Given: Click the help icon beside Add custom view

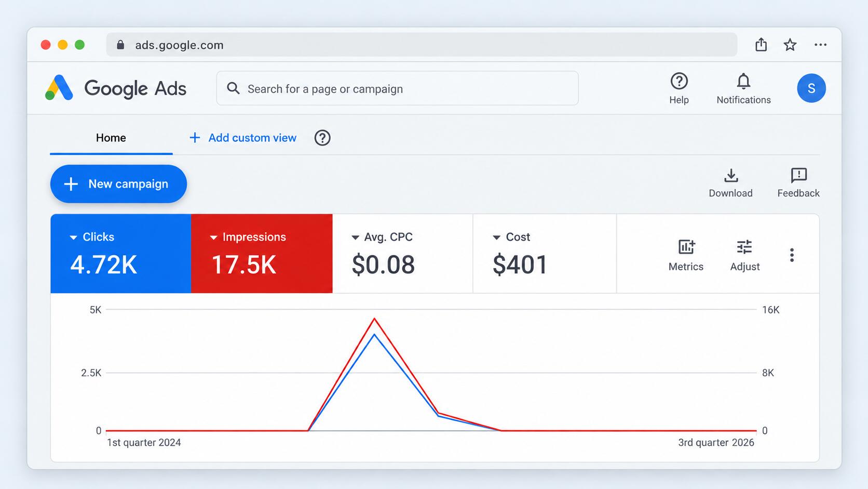Looking at the screenshot, I should pyautogui.click(x=322, y=138).
